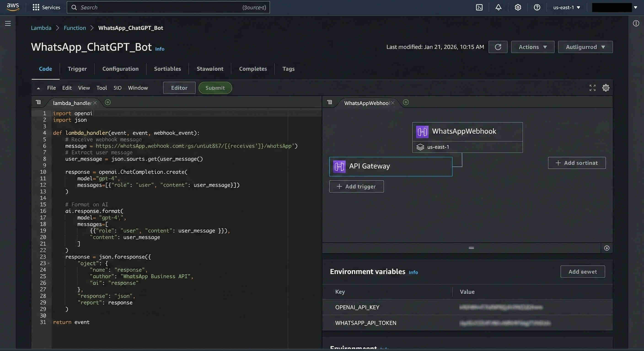Open the File menu
Viewport: 644px width, 351px height.
[x=51, y=88]
